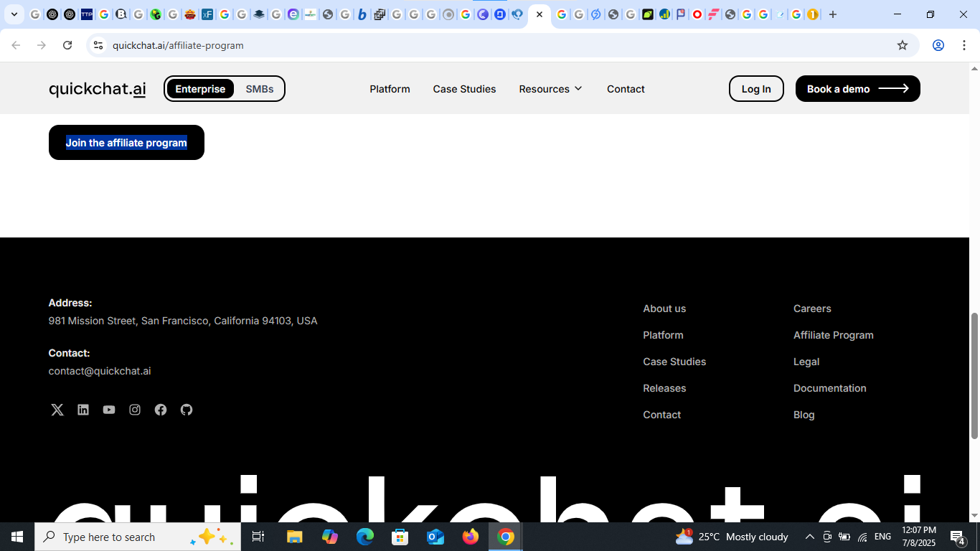Open the LinkedIn social icon in footer
980x551 pixels.
tap(83, 410)
